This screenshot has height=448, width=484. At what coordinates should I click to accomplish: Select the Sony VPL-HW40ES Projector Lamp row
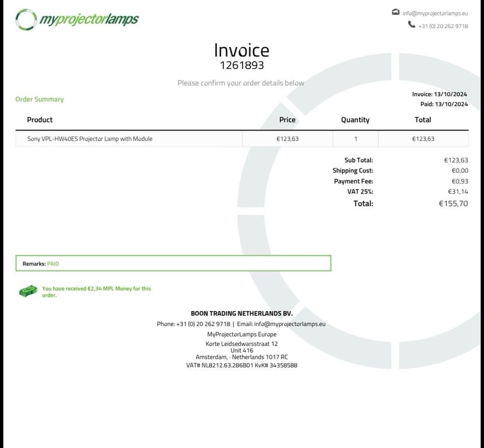click(242, 139)
